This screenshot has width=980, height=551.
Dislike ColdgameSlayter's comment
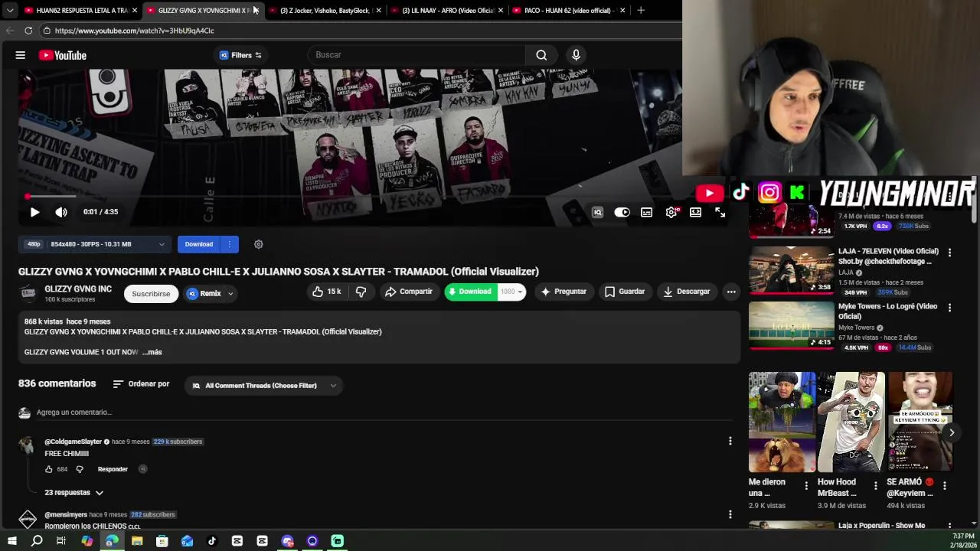pos(80,469)
